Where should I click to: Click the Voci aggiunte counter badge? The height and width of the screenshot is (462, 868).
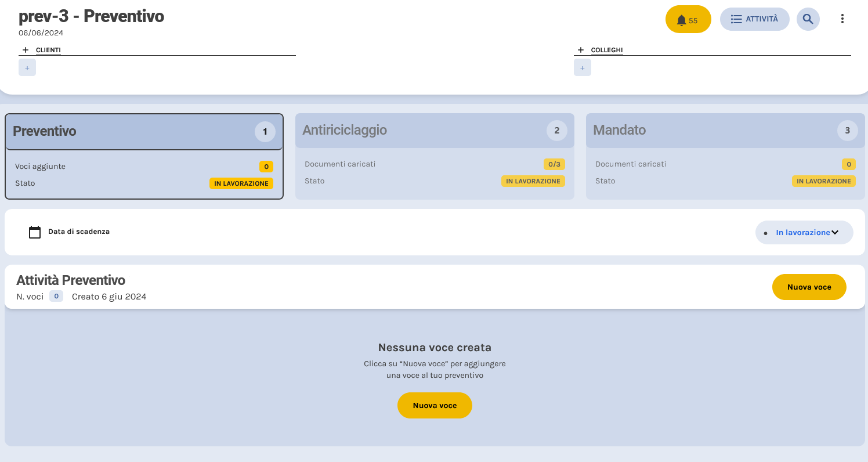(x=266, y=167)
